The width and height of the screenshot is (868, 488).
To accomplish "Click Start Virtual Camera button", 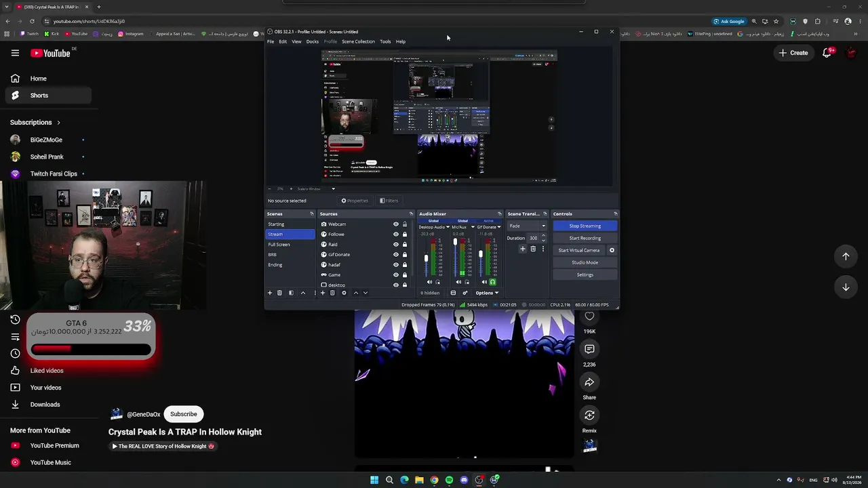I will click(x=579, y=250).
